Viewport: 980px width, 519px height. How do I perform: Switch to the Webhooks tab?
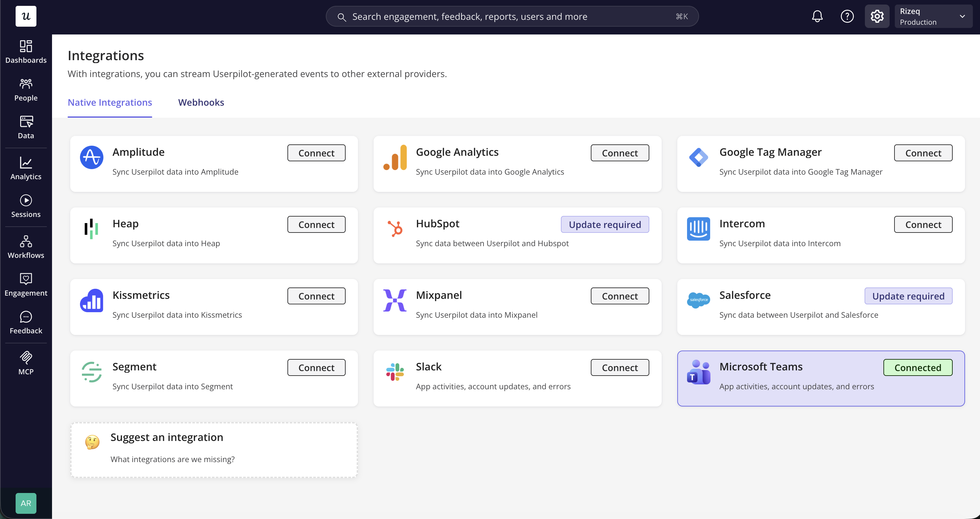click(201, 102)
